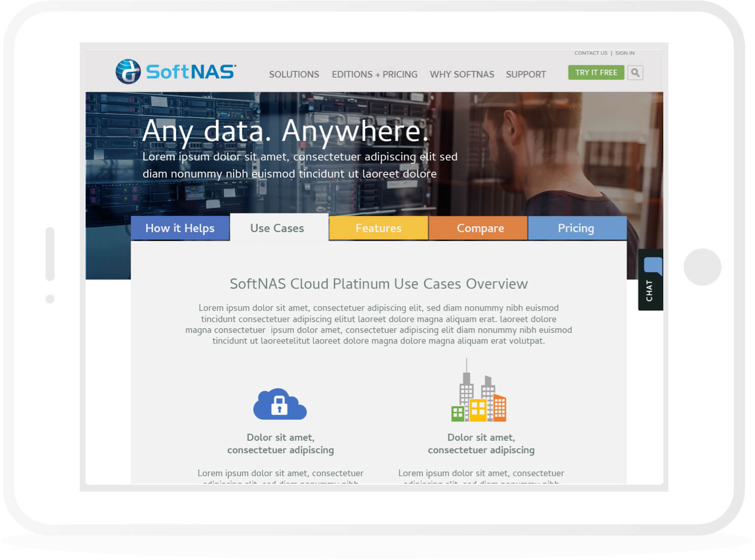The image size is (755, 560).
Task: Click the SoftNAS wordmark text
Action: 191,72
